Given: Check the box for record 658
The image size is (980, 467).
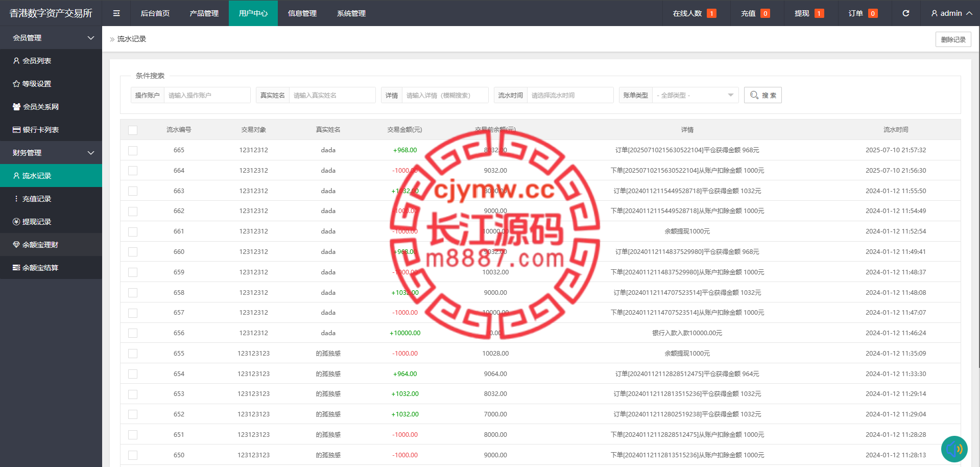Looking at the screenshot, I should click(133, 293).
